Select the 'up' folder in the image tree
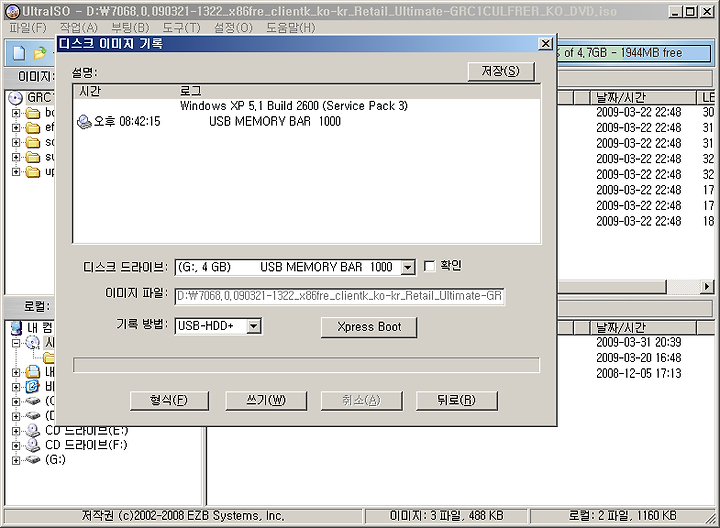720x528 pixels. 33,172
